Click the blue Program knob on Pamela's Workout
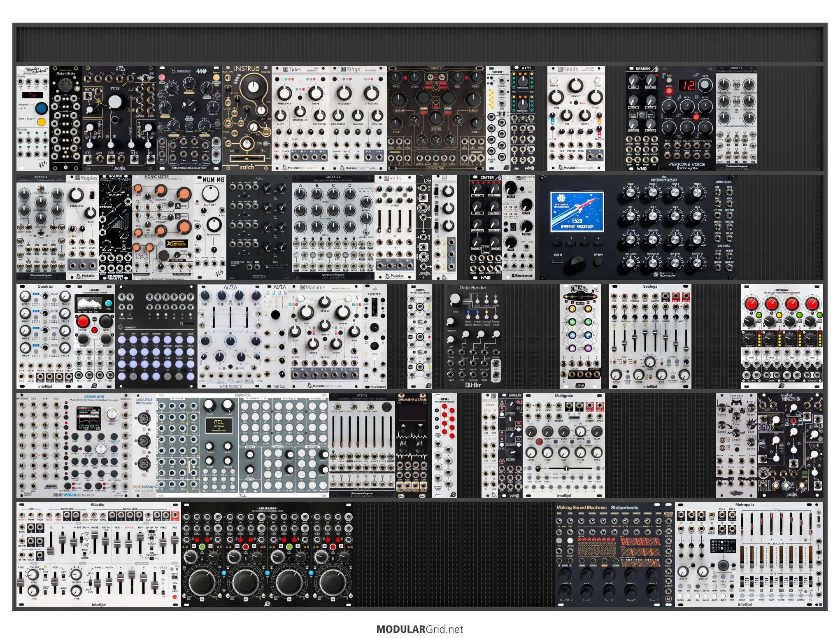 click(42, 108)
